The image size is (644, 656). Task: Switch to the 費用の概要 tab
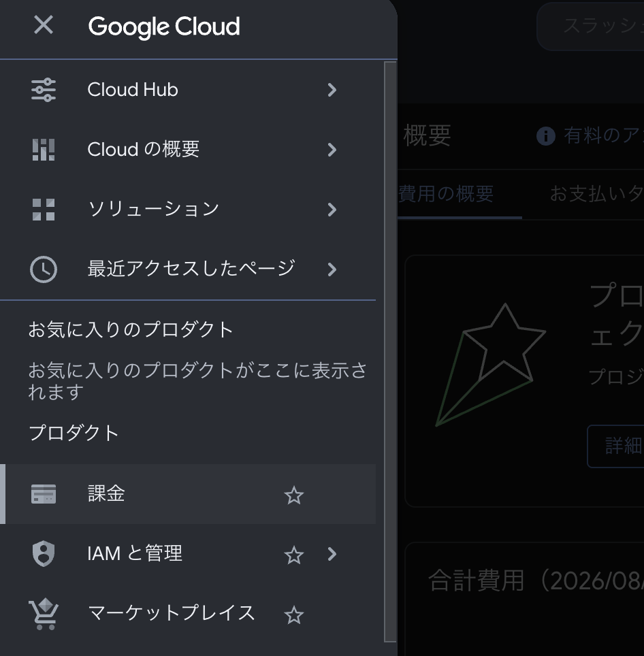[460, 194]
